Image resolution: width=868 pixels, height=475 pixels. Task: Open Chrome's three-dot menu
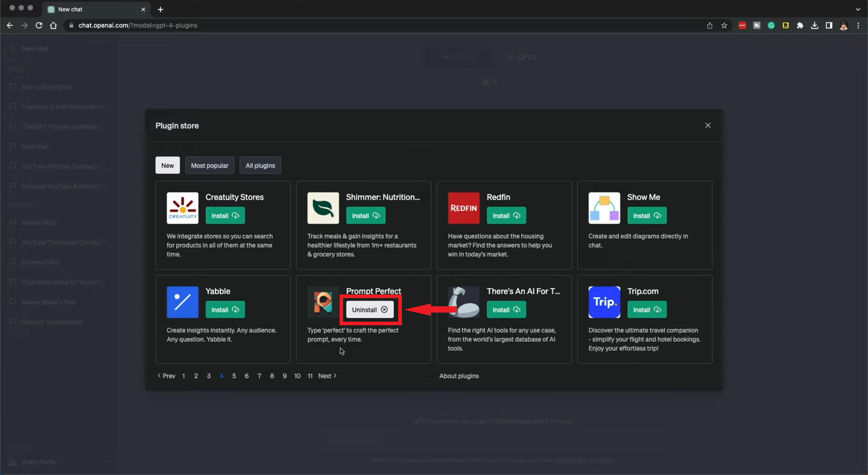[x=858, y=25]
